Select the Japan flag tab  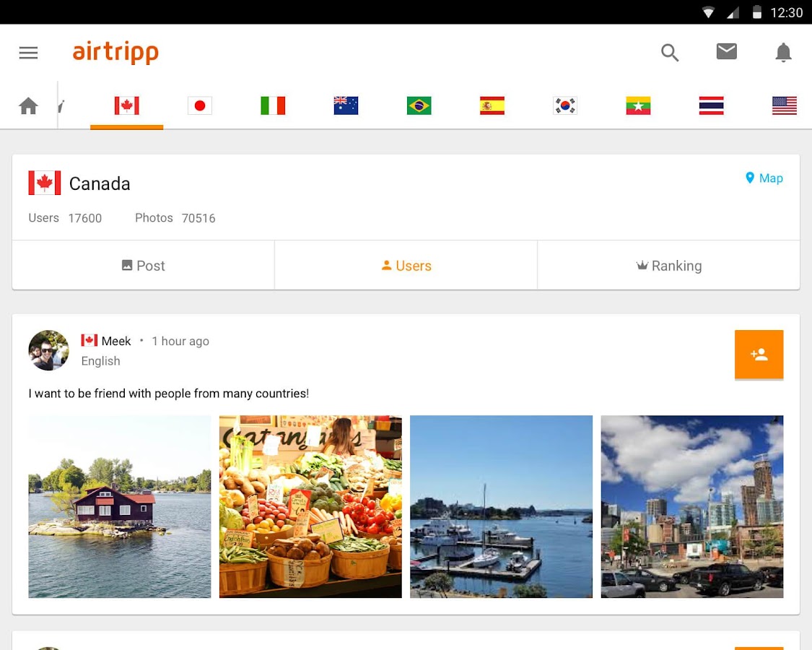click(200, 105)
